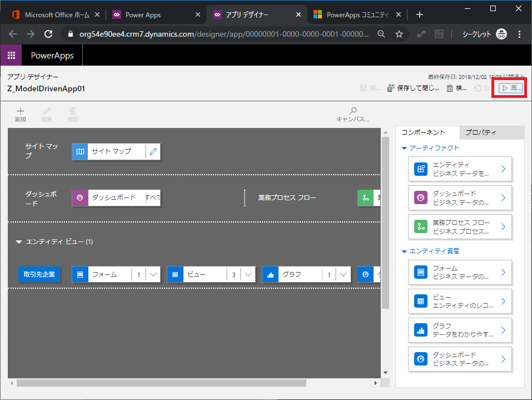The width and height of the screenshot is (532, 400).
Task: Close the アプリ デザイナー browser tab
Action: (298, 14)
